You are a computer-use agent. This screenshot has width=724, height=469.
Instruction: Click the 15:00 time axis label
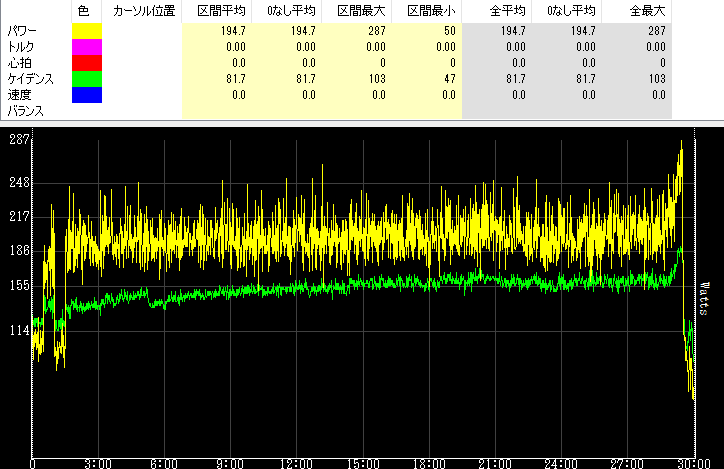363,463
